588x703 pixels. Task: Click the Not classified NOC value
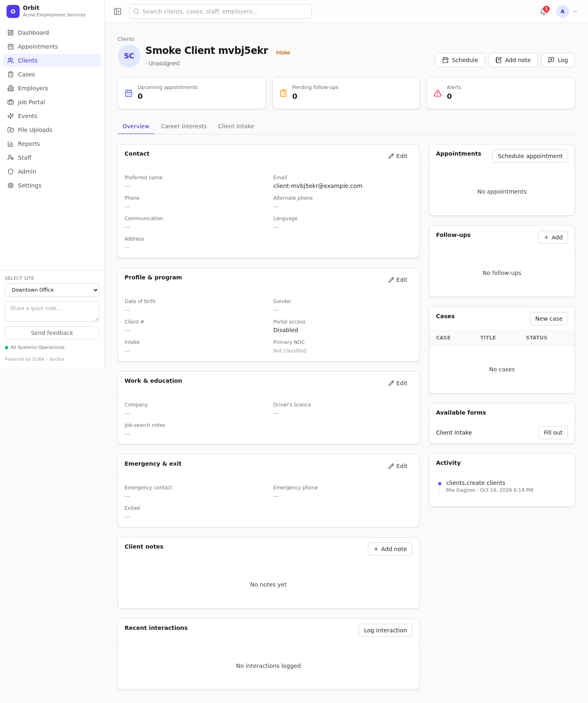coord(290,351)
